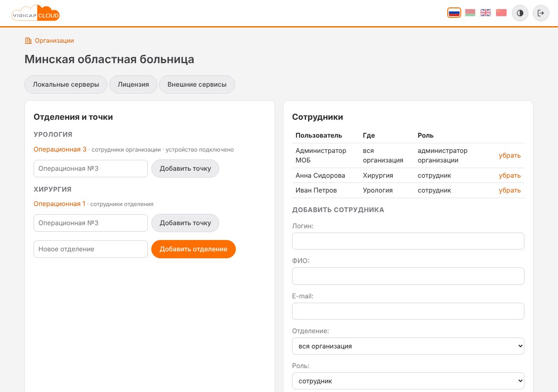Open the Внешние сервисы section
558x392 pixels.
coord(197,84)
